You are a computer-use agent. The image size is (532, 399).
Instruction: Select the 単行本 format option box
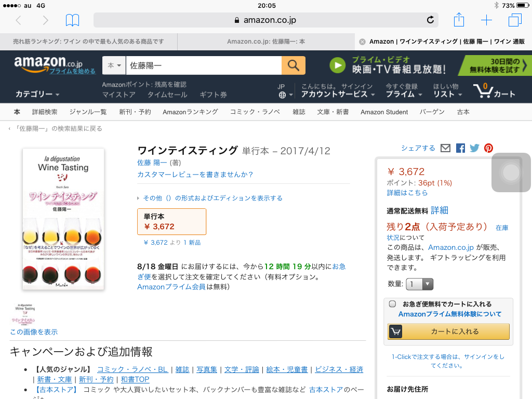[171, 221]
